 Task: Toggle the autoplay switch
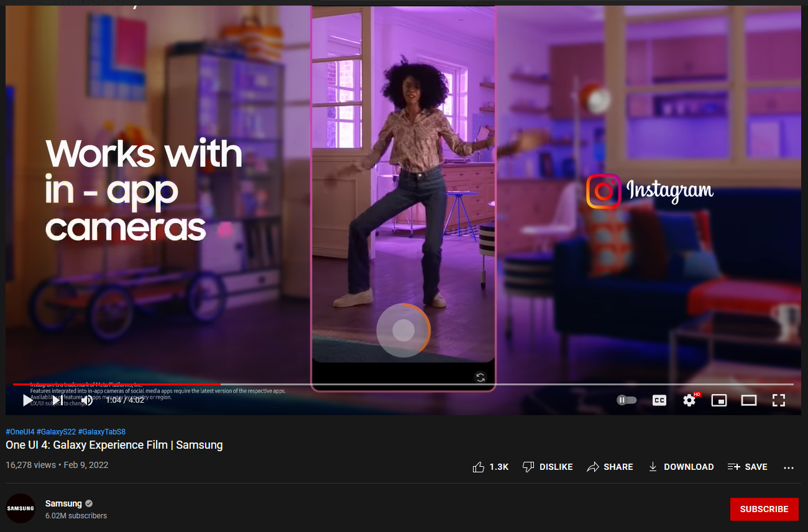pyautogui.click(x=627, y=400)
